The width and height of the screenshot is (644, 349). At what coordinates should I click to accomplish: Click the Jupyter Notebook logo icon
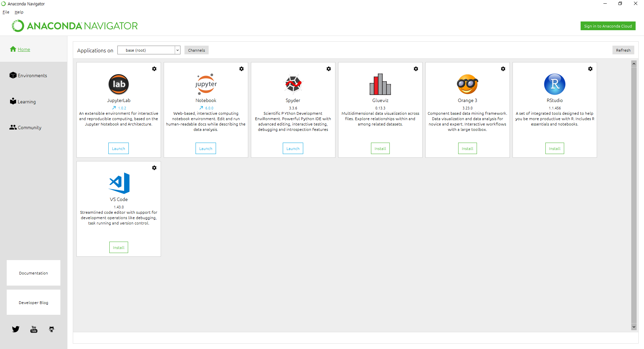(x=206, y=84)
